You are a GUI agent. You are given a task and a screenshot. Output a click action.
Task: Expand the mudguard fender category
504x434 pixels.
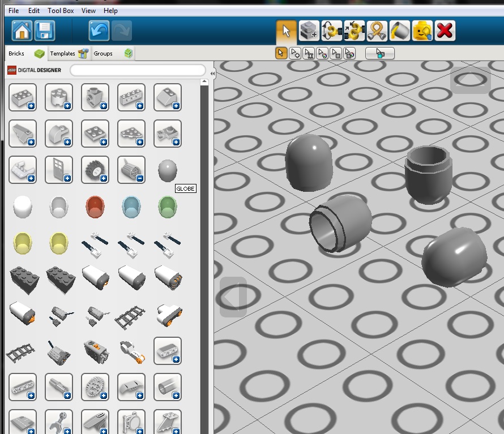pyautogui.click(x=131, y=387)
